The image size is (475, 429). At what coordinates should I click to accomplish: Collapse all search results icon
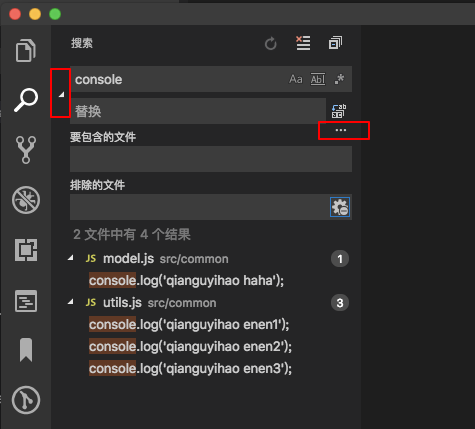335,43
